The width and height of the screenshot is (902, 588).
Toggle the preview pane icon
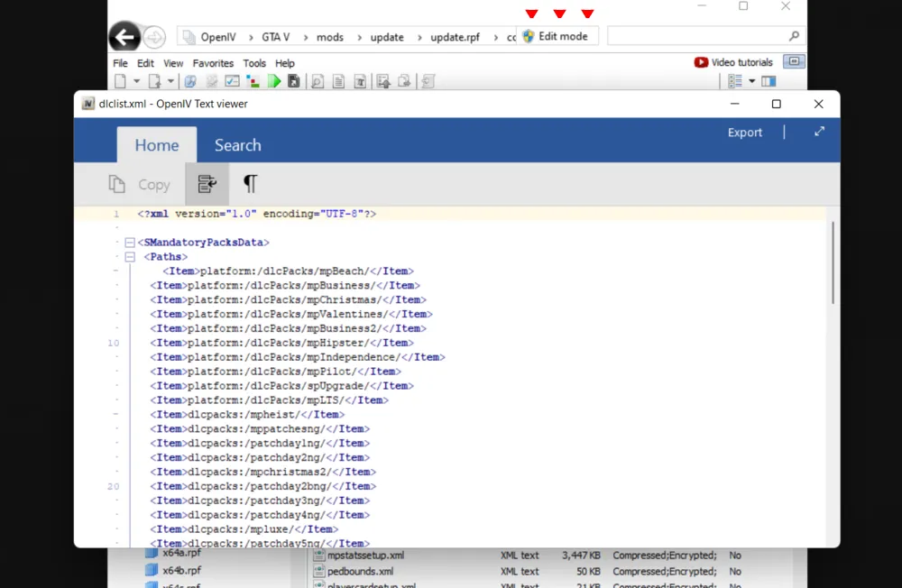pyautogui.click(x=769, y=81)
